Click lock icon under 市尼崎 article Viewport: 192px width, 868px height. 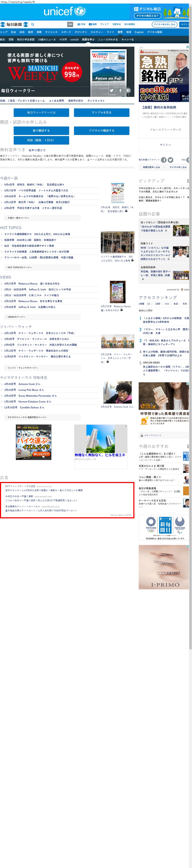143,279
